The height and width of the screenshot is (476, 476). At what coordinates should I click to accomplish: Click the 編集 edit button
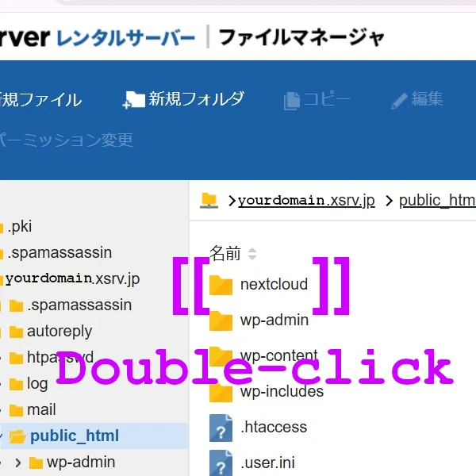417,100
